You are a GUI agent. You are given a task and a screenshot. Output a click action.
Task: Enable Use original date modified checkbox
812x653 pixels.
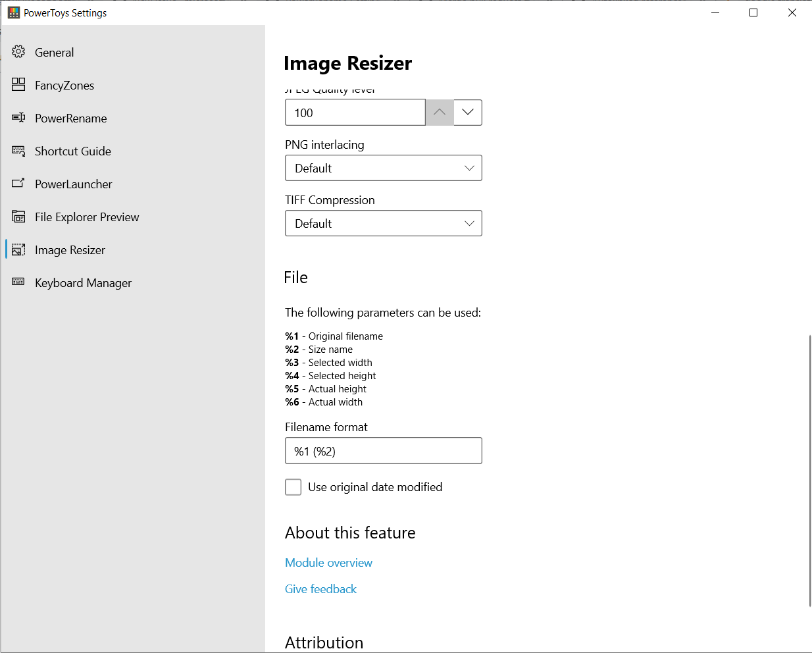(x=293, y=487)
